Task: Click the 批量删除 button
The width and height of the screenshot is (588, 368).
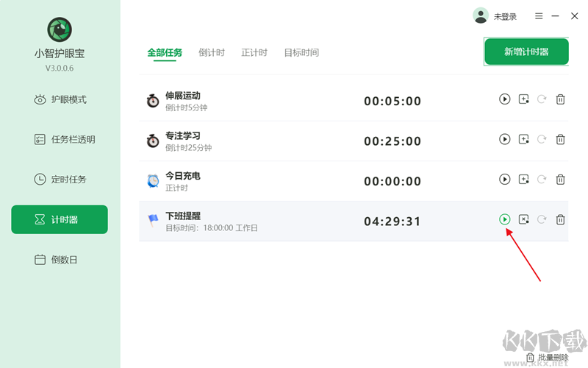Action: 548,358
